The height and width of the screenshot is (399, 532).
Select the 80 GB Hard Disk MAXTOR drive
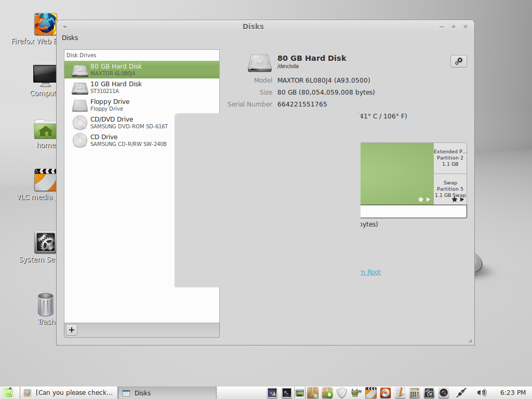click(x=142, y=70)
